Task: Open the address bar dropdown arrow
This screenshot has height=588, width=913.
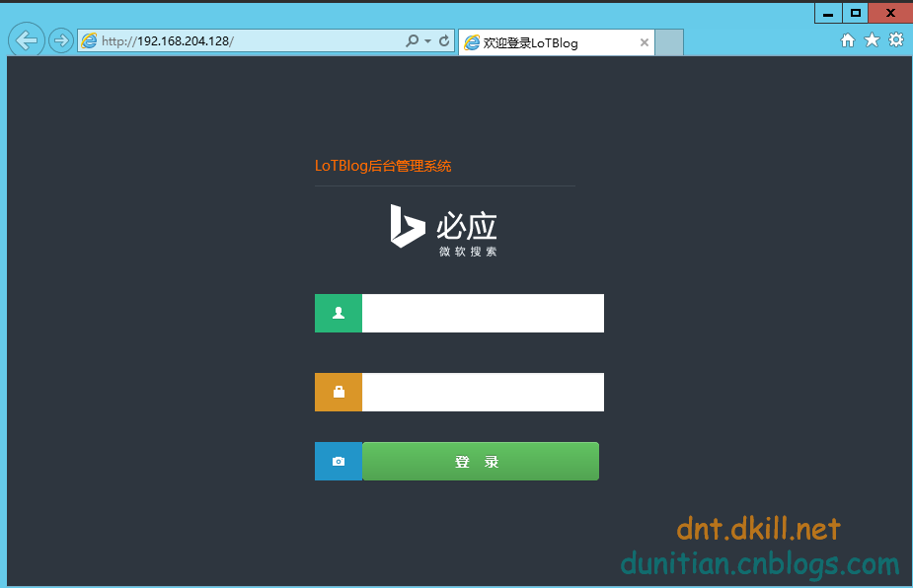Action: point(428,40)
